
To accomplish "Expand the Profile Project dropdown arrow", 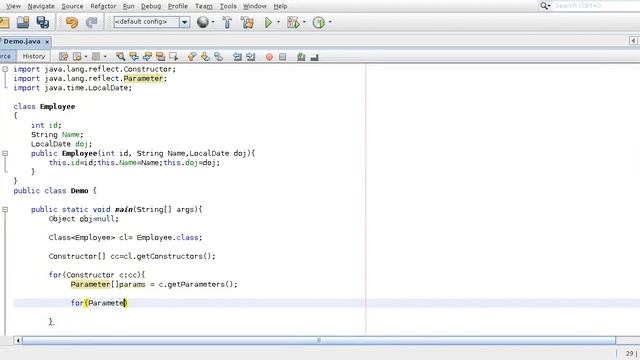I will point(330,22).
